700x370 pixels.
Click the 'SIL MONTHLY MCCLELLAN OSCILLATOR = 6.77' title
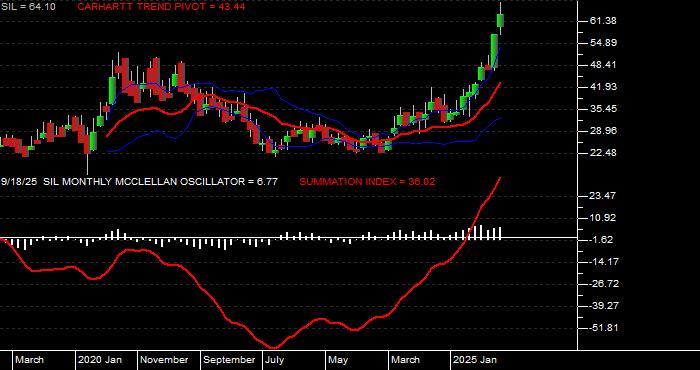click(161, 182)
